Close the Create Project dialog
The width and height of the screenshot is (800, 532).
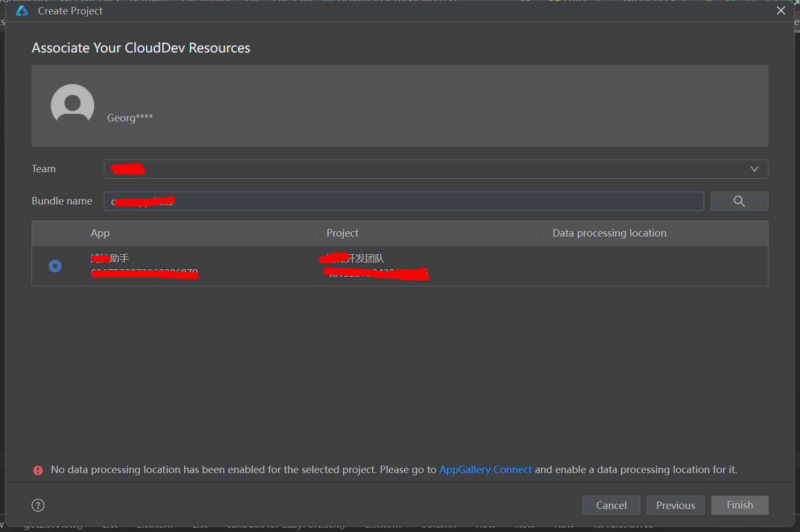point(781,11)
